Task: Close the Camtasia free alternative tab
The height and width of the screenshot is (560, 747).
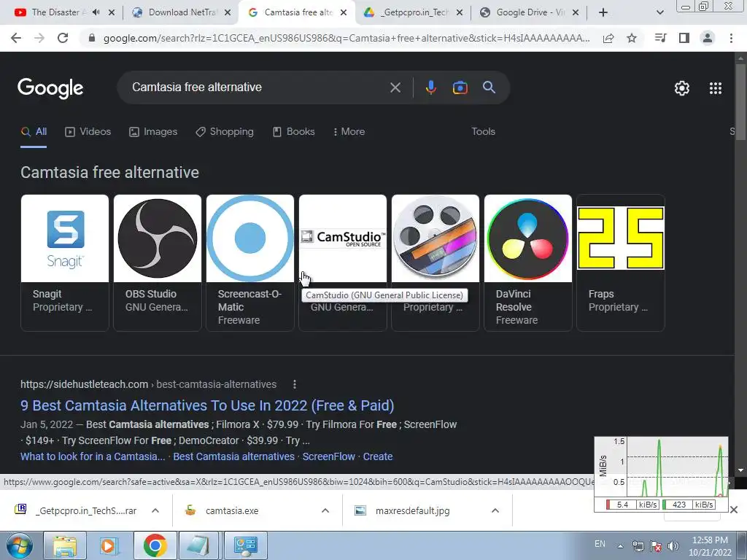Action: (344, 12)
